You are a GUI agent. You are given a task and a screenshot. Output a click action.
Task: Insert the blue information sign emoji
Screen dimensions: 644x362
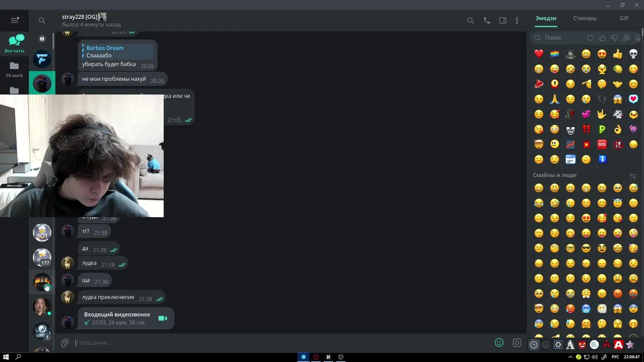pyautogui.click(x=602, y=159)
